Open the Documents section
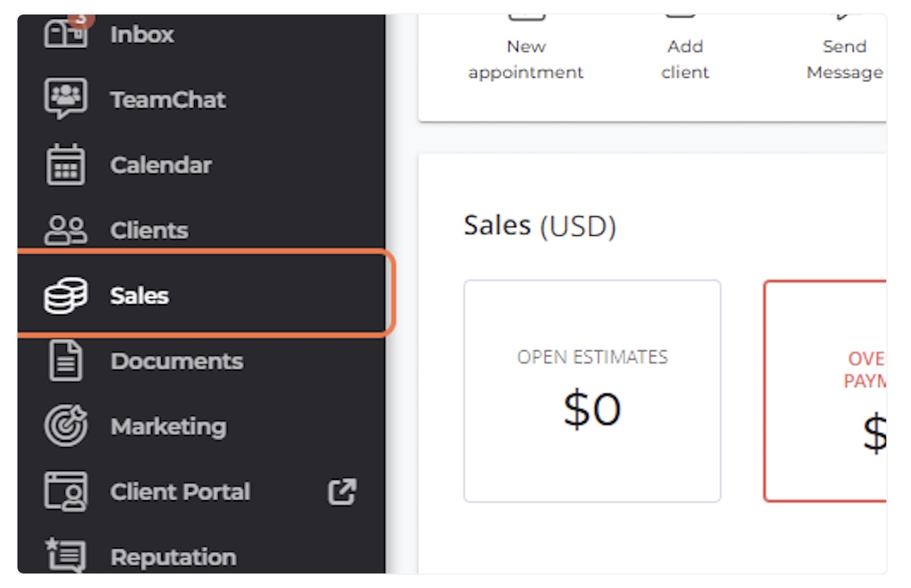 pyautogui.click(x=177, y=361)
